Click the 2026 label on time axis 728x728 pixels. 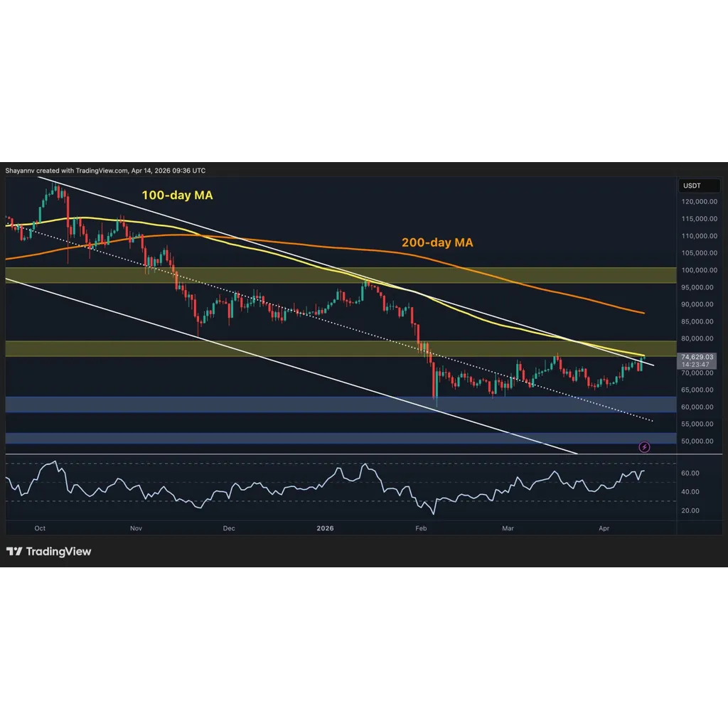click(325, 528)
